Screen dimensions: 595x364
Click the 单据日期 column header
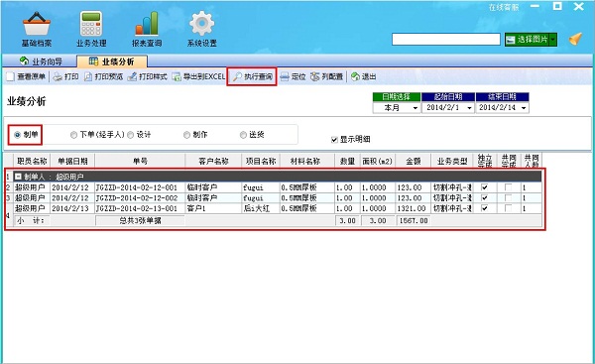(72, 161)
